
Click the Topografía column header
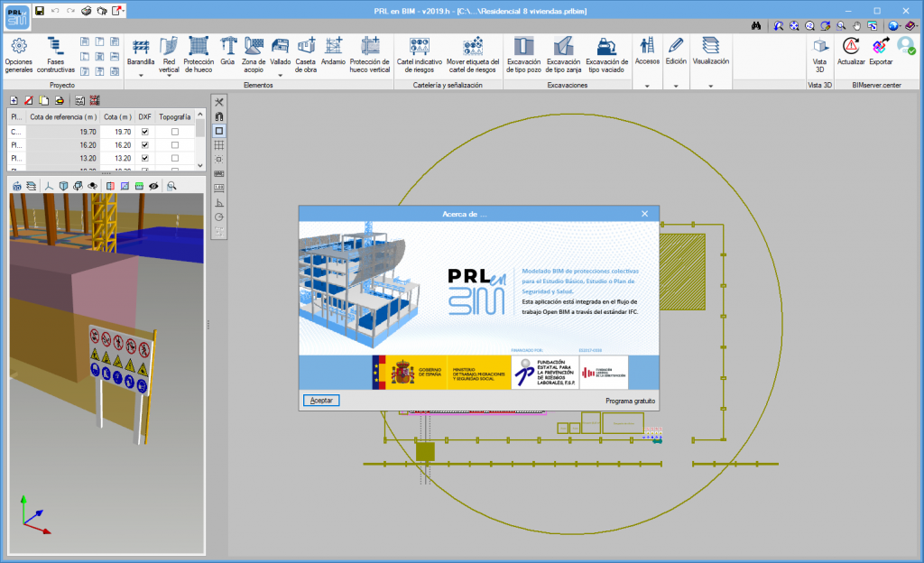[174, 117]
